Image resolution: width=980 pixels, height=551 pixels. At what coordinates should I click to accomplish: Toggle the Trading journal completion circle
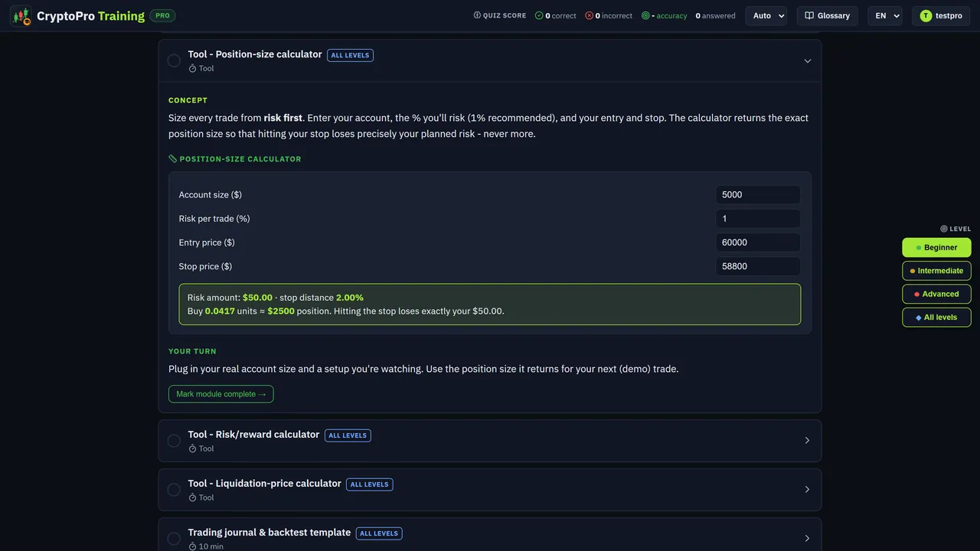[174, 539]
